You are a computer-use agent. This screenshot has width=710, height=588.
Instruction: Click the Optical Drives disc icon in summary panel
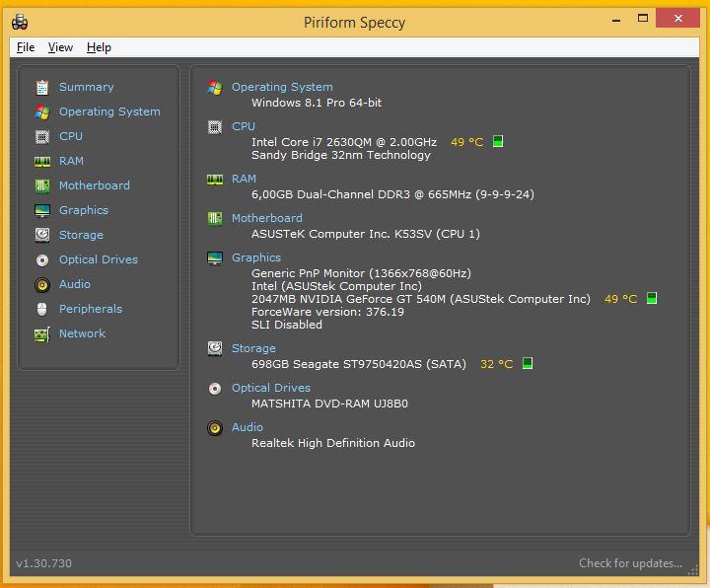pyautogui.click(x=215, y=389)
